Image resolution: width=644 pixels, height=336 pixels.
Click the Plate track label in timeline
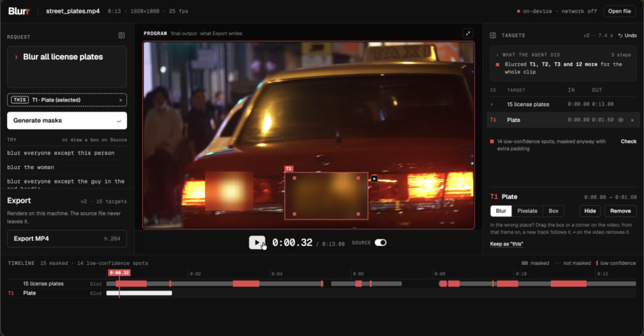[29, 293]
